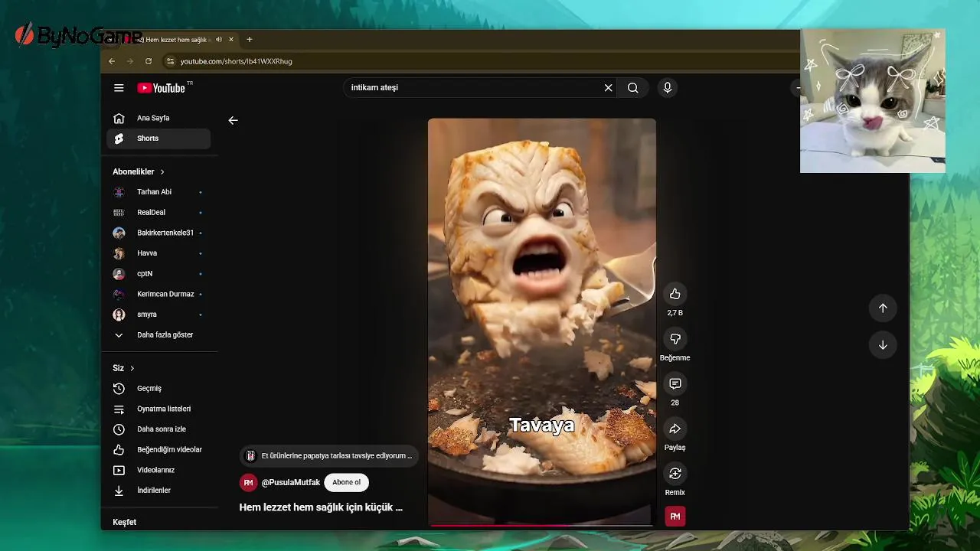Open İndirilenler downloads

click(x=158, y=491)
